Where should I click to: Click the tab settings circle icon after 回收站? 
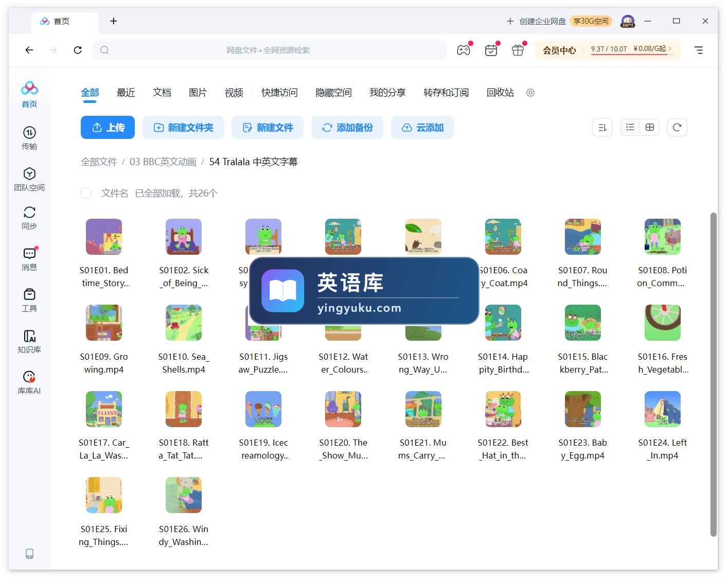(530, 93)
